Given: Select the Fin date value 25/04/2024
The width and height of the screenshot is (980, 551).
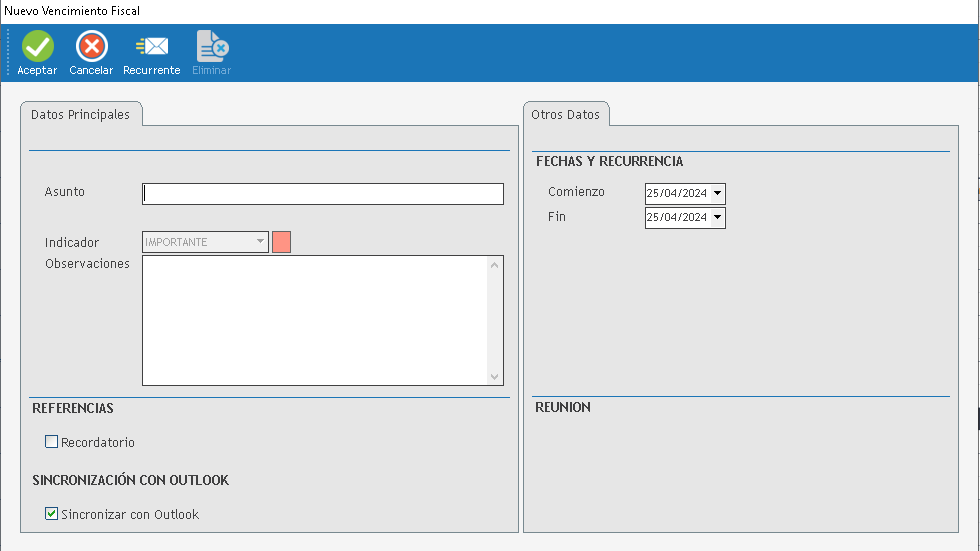Looking at the screenshot, I should click(676, 218).
